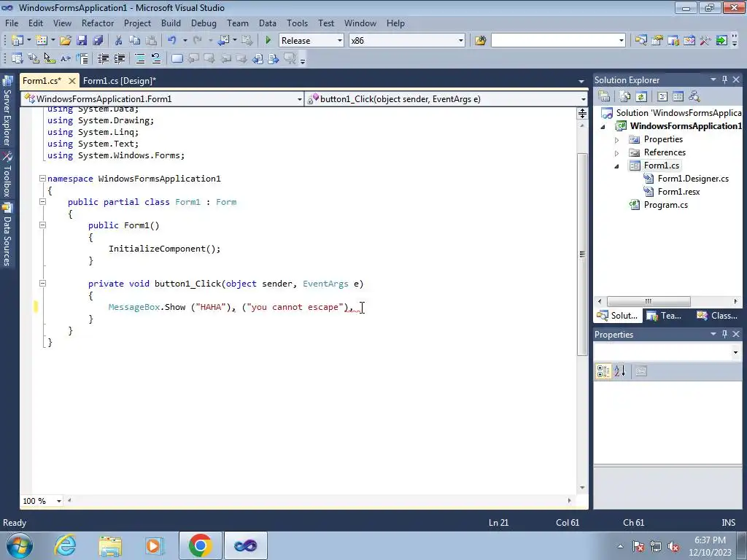Click Show All Files in Solution Explorer
Image resolution: width=747 pixels, height=560 pixels.
point(625,97)
